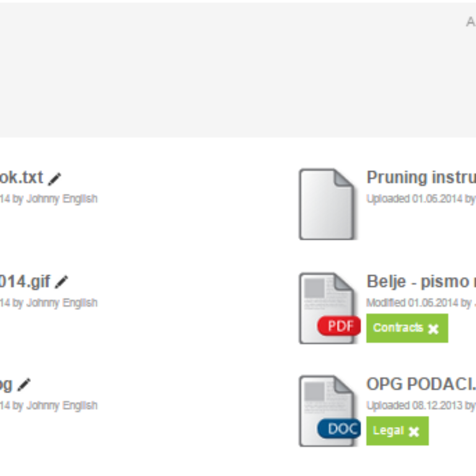Open the blank file icon for Pruning instructions

327,205
